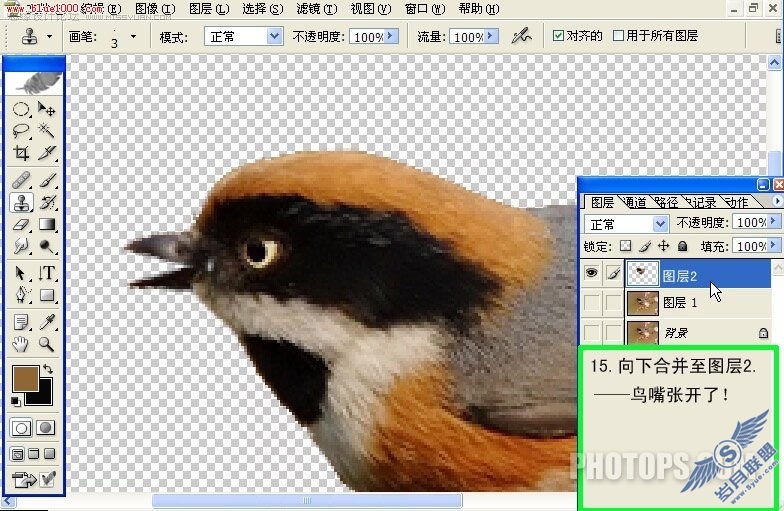Viewport: 784px width, 511px height.
Task: Select the Healing Brush tool
Action: [21, 180]
